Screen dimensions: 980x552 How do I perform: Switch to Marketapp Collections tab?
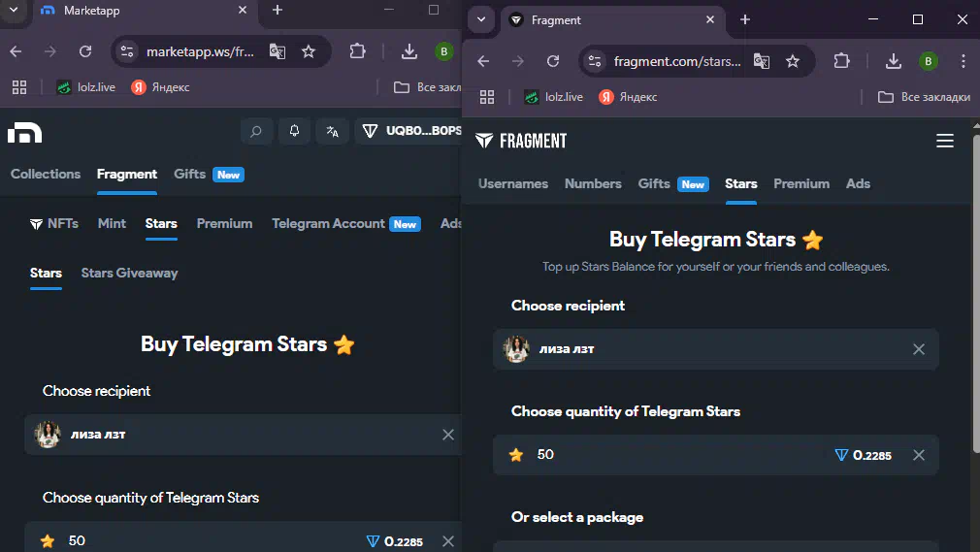point(46,175)
